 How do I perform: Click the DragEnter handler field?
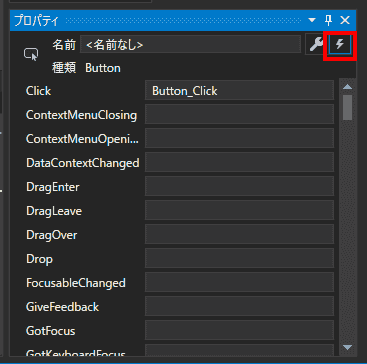pyautogui.click(x=239, y=186)
